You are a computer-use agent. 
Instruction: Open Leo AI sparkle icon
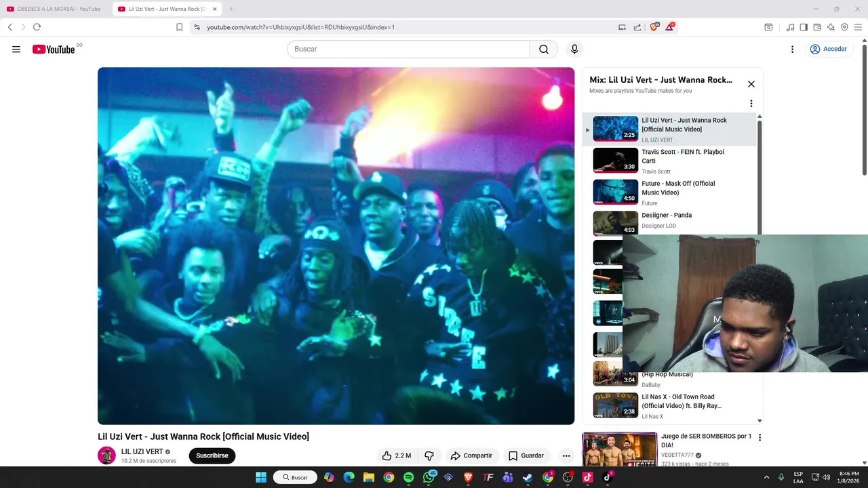coord(831,27)
